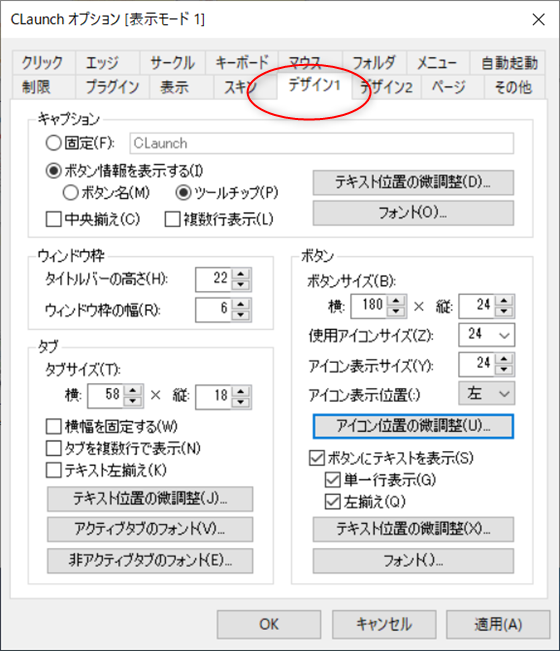The image size is (560, 651).
Task: Open the サークル tab
Action: tap(172, 63)
